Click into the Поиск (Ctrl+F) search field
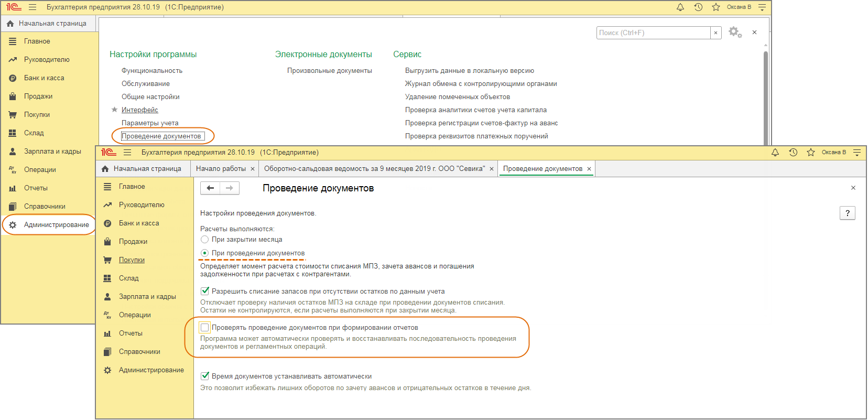868x420 pixels. (x=653, y=33)
